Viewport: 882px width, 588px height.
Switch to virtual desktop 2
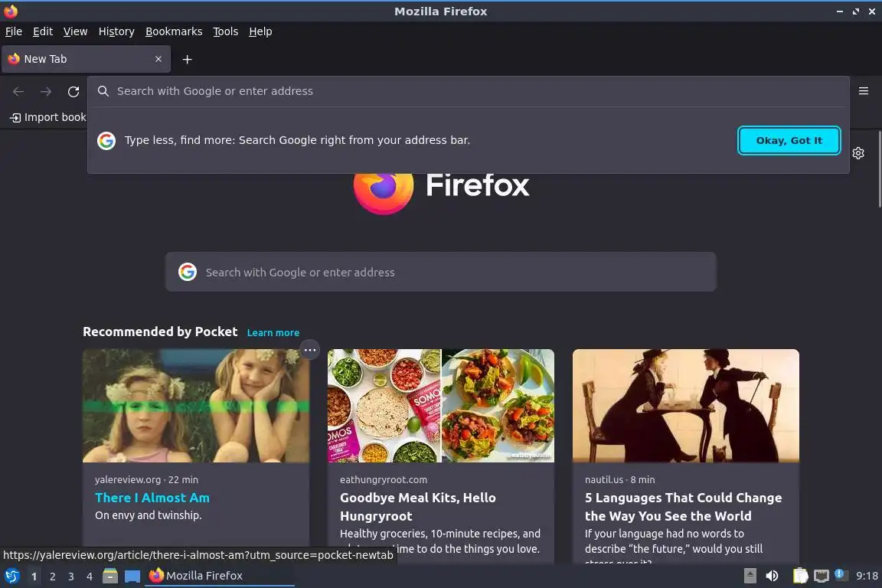pyautogui.click(x=52, y=577)
